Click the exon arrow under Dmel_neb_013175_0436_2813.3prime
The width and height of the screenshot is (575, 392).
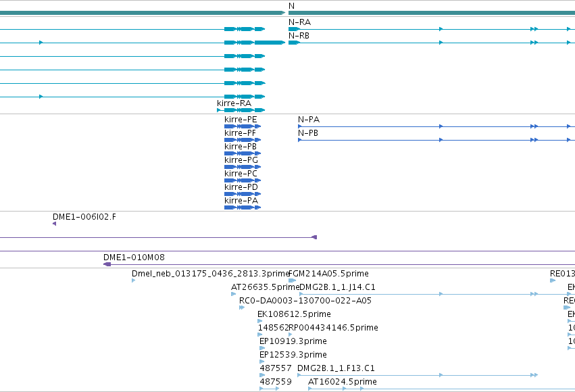[134, 280]
